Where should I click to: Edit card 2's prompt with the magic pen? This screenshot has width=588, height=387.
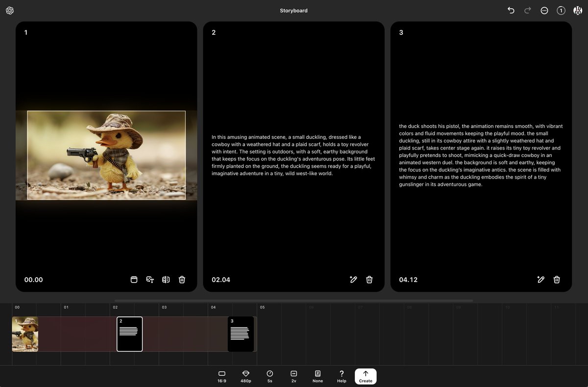tap(353, 280)
